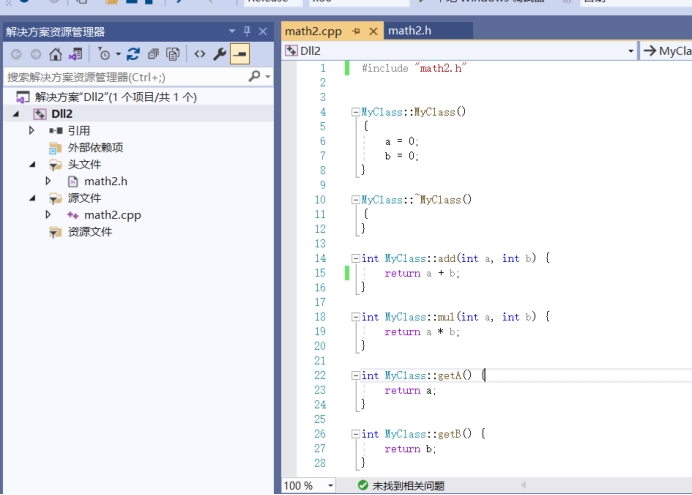Click the 'b = 0;' code line
The height and width of the screenshot is (495, 692).
(402, 156)
